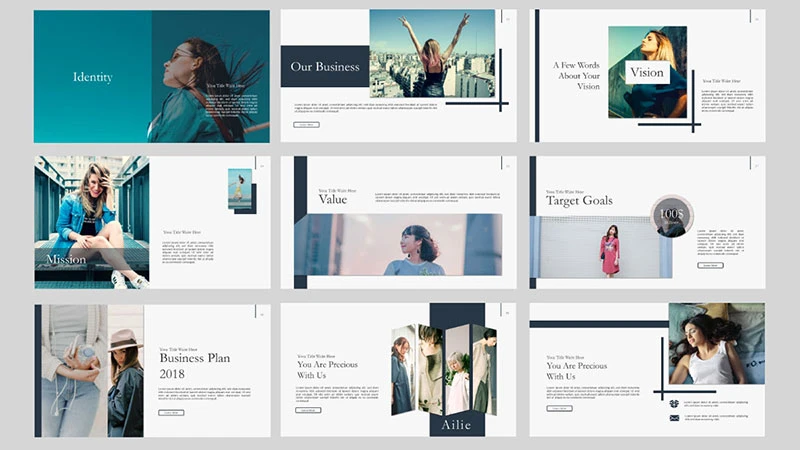Click the Target Goals heading text

click(x=579, y=201)
